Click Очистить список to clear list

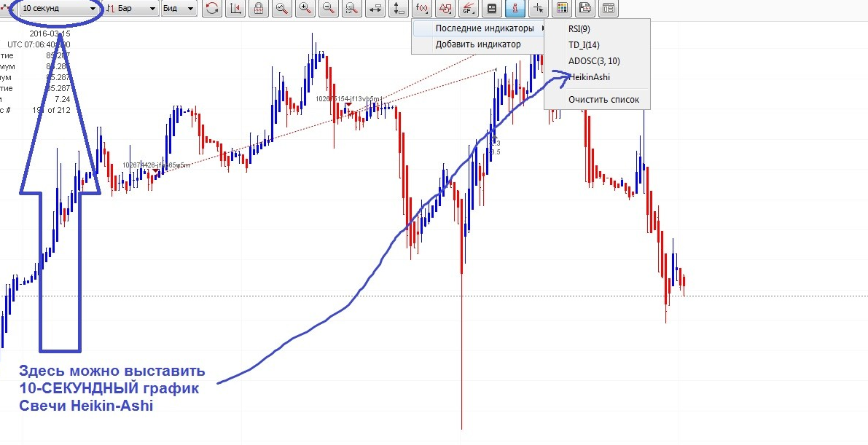(x=603, y=99)
